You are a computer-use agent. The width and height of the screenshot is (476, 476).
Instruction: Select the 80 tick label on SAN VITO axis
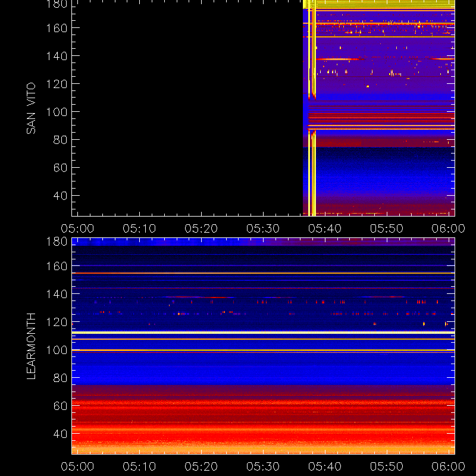click(61, 140)
